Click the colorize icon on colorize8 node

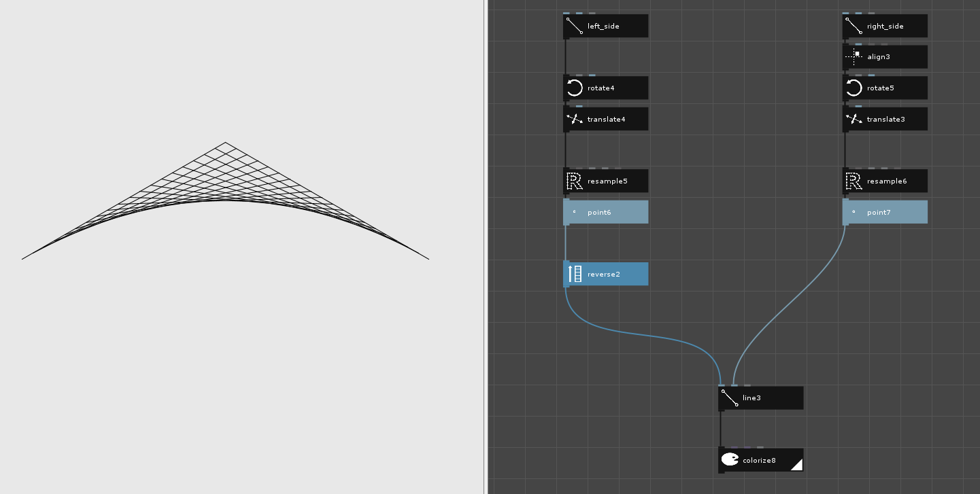point(730,460)
